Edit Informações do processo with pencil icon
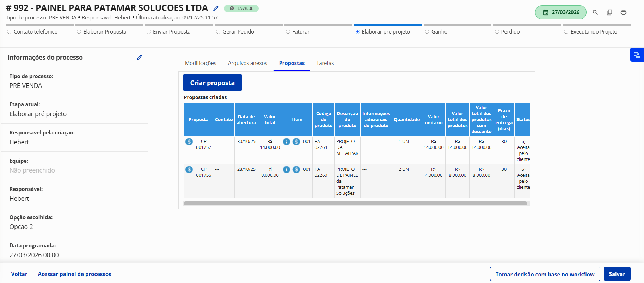The height and width of the screenshot is (283, 644). (x=140, y=57)
